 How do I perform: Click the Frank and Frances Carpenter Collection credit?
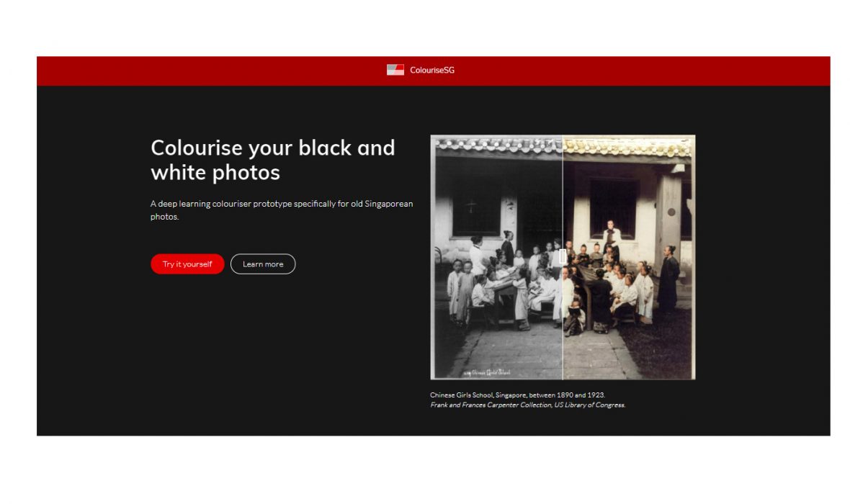click(527, 405)
